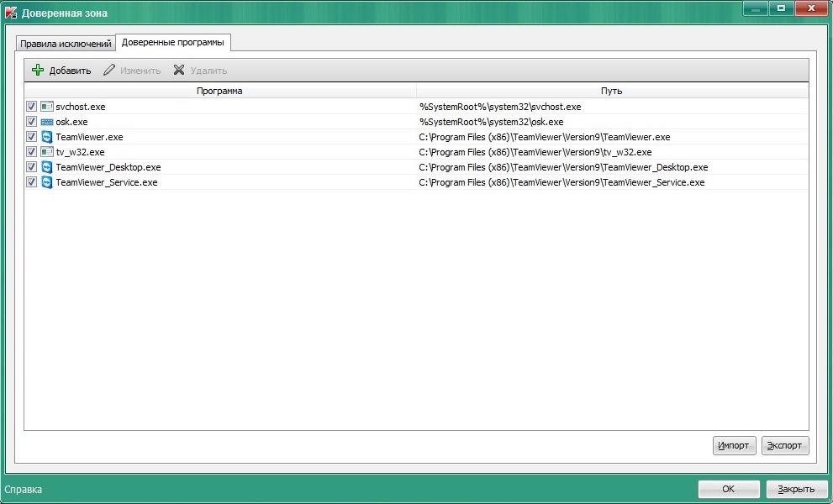Maximize the Доверенная зона window
The height and width of the screenshot is (504, 833).
click(782, 8)
